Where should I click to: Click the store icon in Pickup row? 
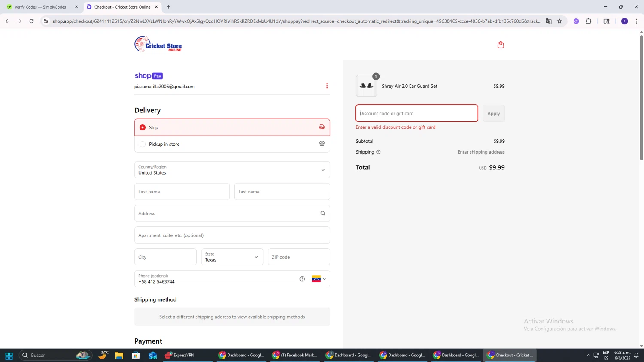(322, 144)
